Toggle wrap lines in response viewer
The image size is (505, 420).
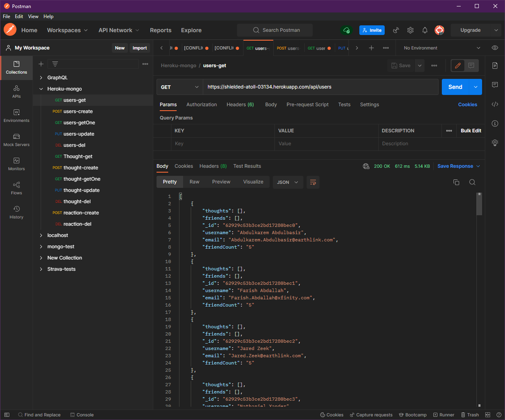coord(313,182)
